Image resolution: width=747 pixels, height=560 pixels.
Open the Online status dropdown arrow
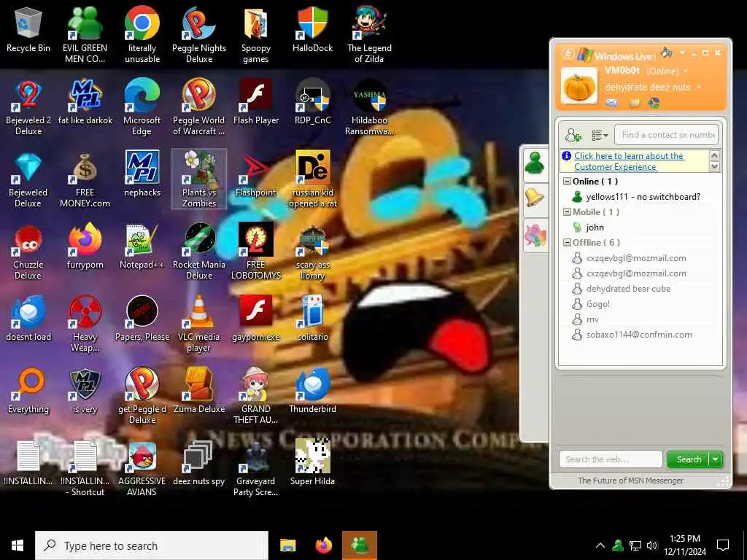click(686, 71)
